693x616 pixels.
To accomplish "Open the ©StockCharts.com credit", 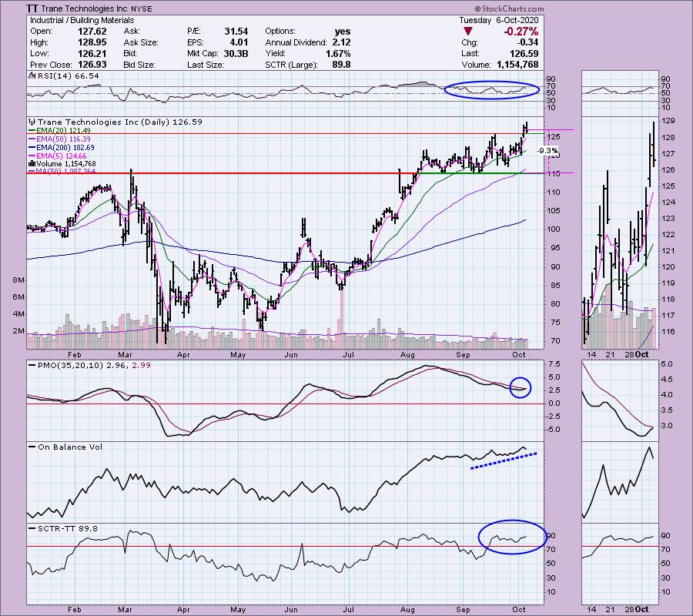I will coord(509,8).
